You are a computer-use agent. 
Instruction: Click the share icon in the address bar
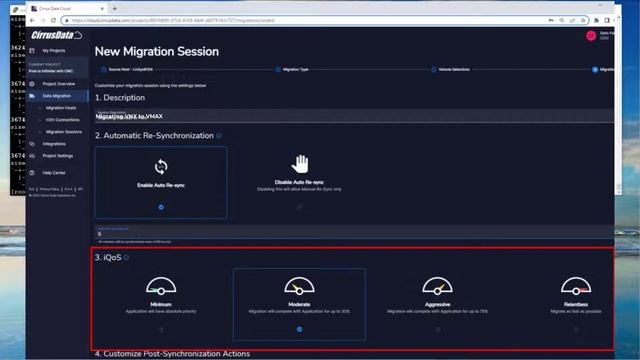[x=572, y=20]
